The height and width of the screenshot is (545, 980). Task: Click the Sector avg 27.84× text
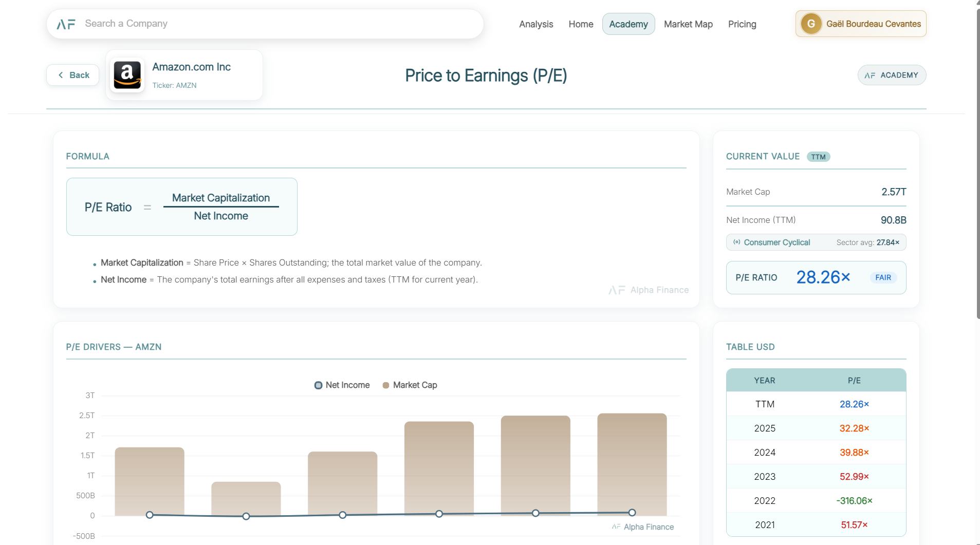pos(867,242)
